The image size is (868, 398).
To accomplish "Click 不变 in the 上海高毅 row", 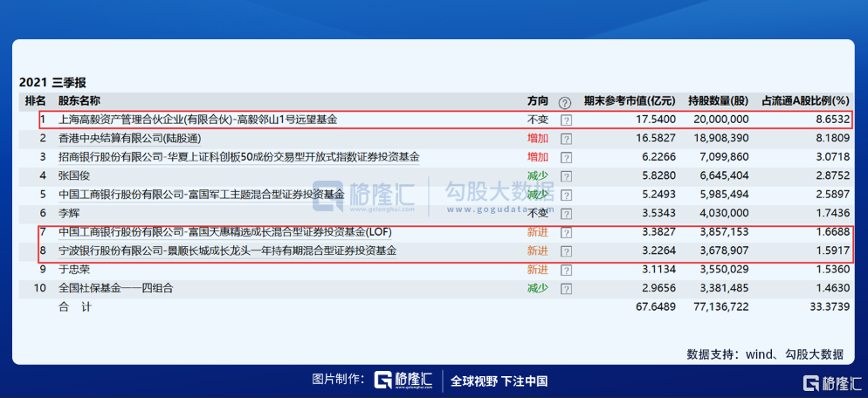I will (x=538, y=120).
